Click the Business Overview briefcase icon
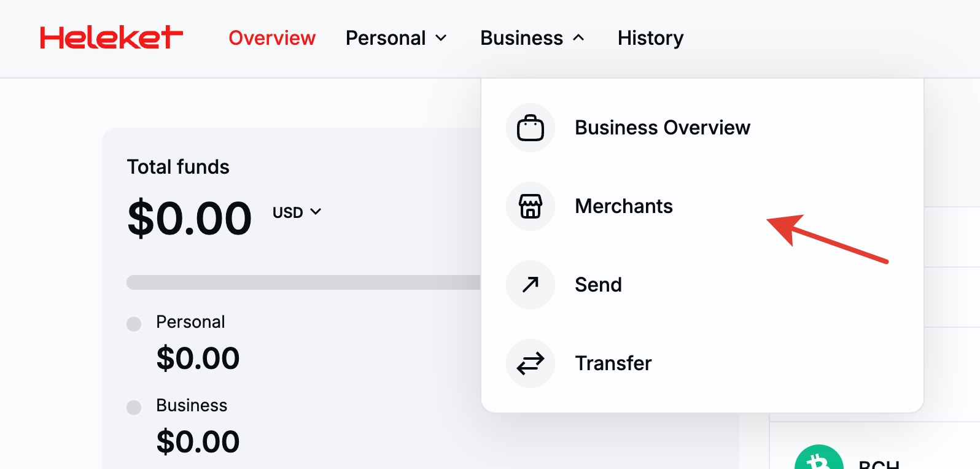980x469 pixels. tap(531, 128)
